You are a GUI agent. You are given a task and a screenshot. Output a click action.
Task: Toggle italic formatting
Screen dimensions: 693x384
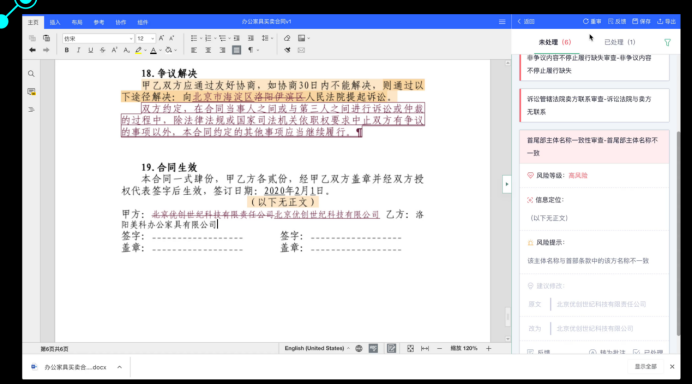[78, 50]
